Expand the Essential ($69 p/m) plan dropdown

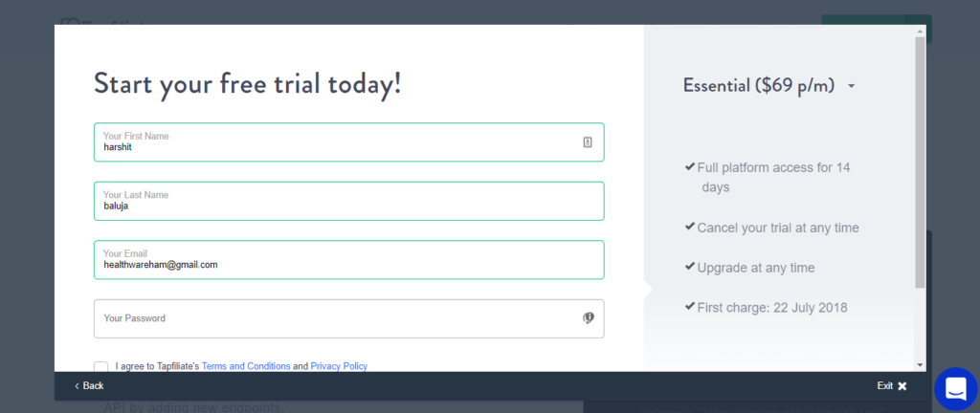[x=768, y=85]
